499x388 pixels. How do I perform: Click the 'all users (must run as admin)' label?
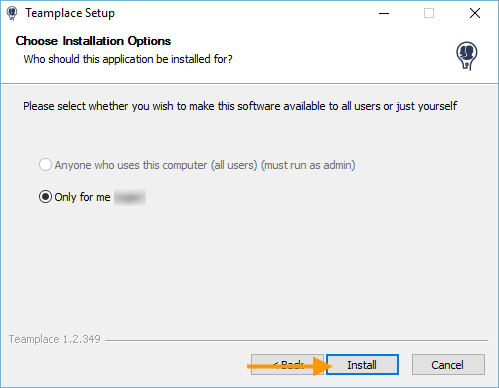click(x=205, y=165)
